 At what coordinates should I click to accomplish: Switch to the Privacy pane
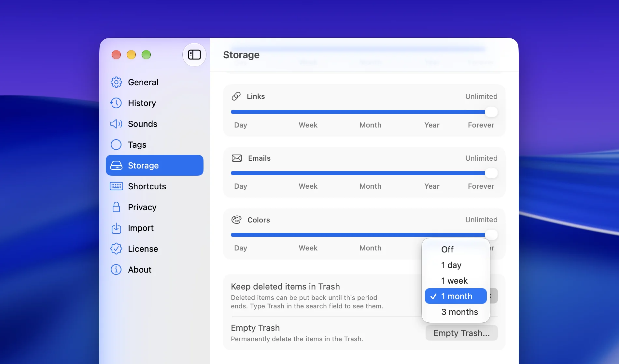tap(155, 207)
